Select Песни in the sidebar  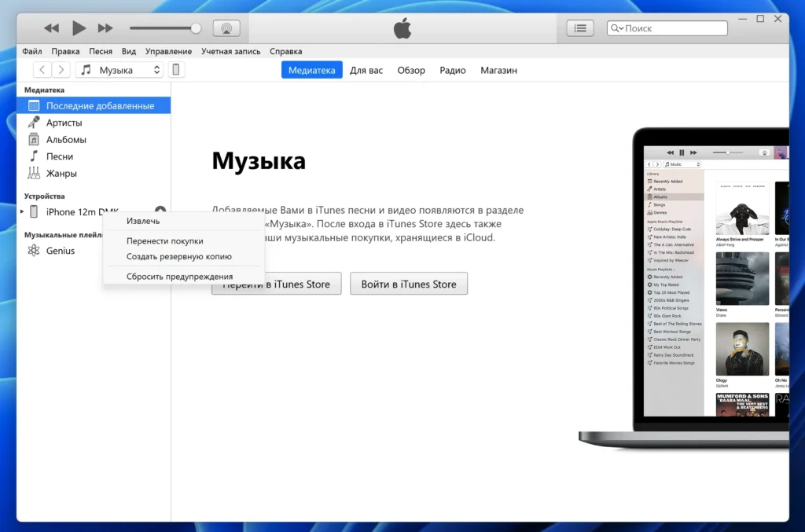94,156
